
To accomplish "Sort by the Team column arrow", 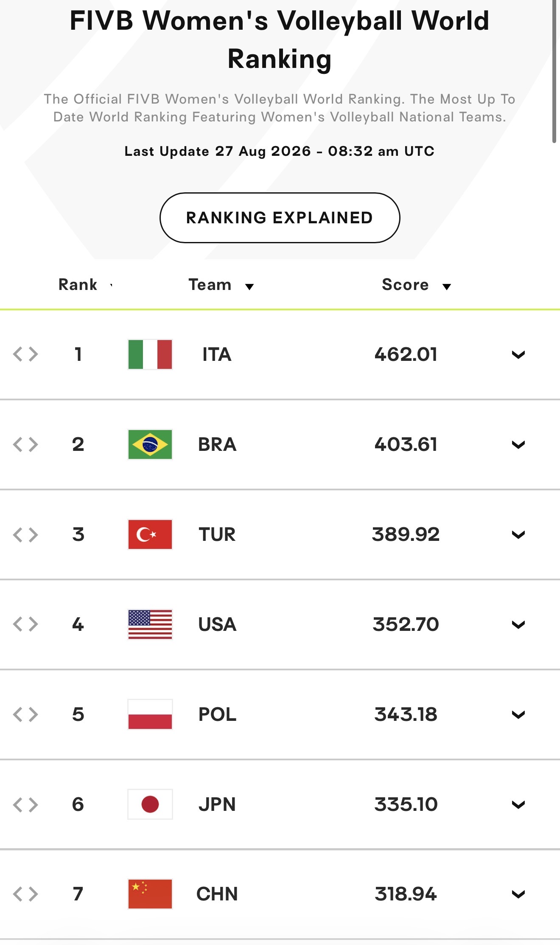I will (x=249, y=287).
